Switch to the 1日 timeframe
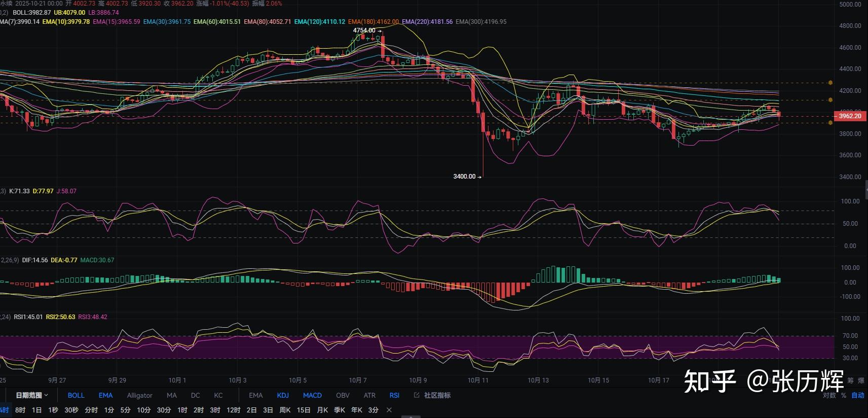The image size is (868, 418). [x=36, y=410]
